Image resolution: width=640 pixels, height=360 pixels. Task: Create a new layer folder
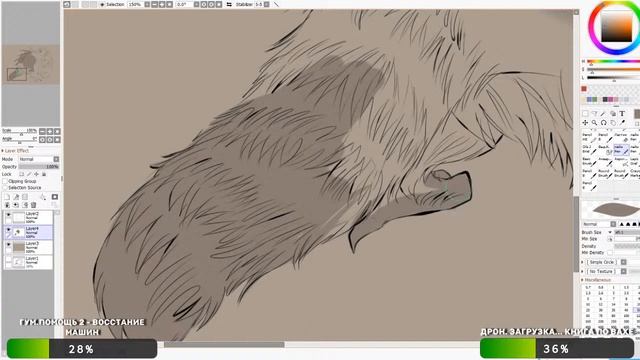pyautogui.click(x=25, y=197)
